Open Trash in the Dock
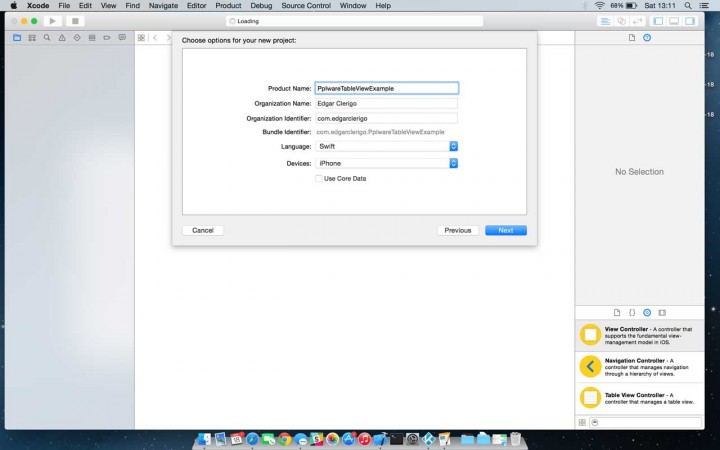 coord(515,439)
